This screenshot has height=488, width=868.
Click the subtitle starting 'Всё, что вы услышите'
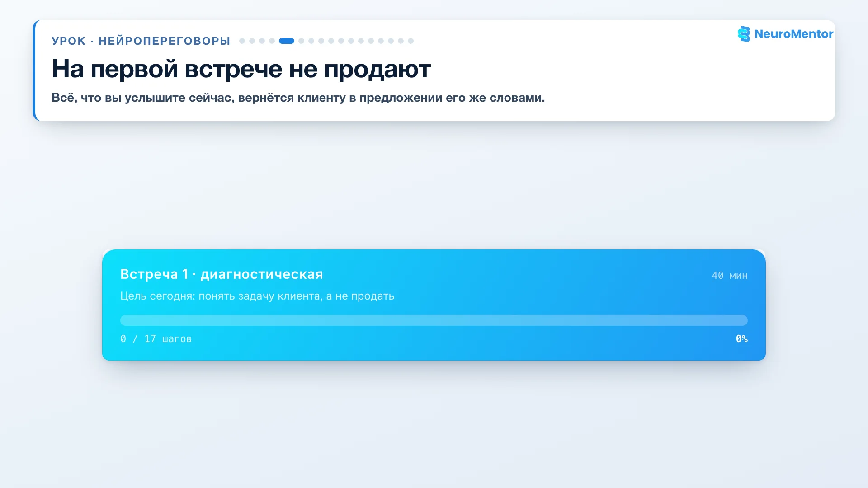click(298, 98)
